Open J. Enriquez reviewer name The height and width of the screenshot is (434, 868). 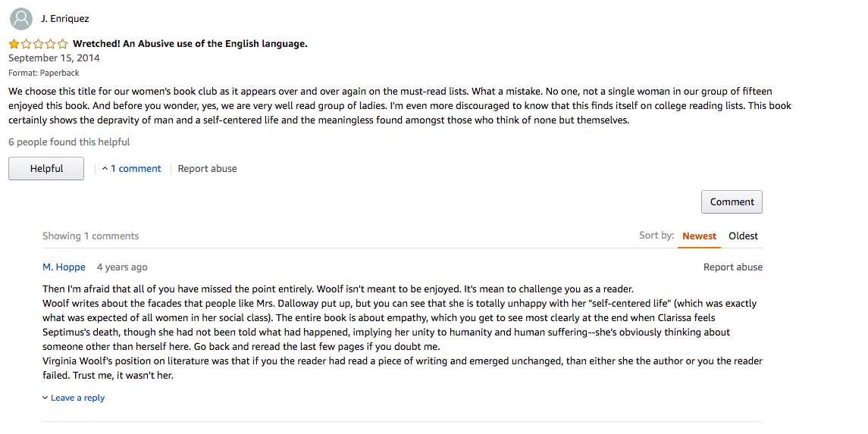coord(64,19)
